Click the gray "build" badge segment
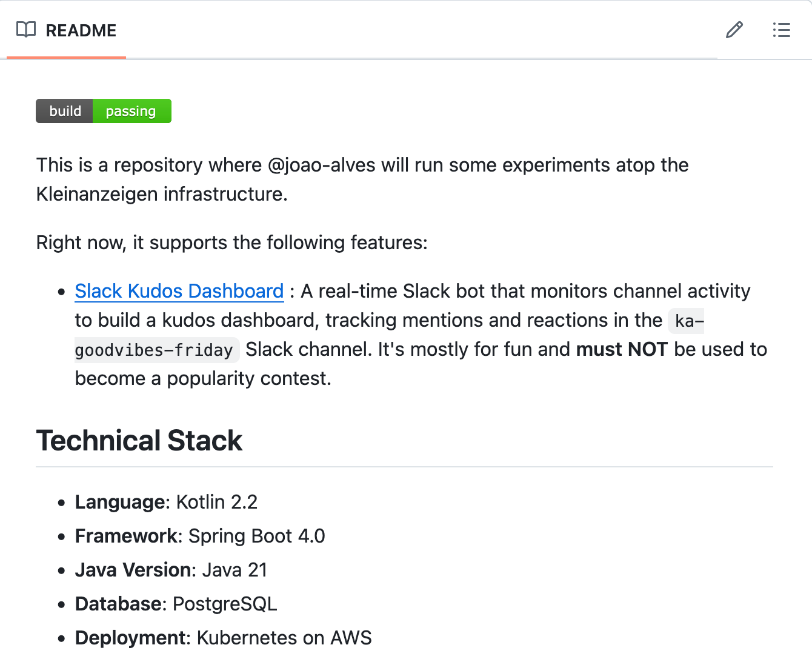The height and width of the screenshot is (662, 812). tap(65, 111)
